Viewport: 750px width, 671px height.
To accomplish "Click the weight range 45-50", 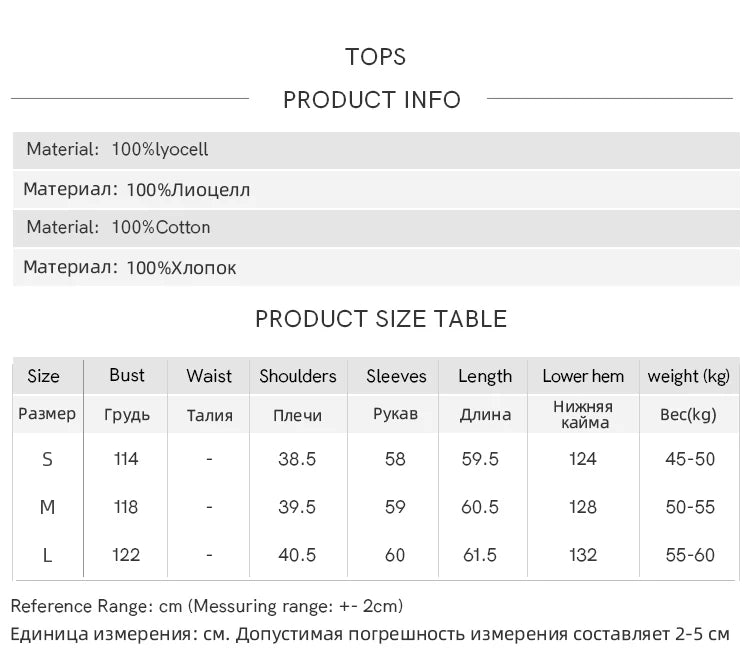I will point(690,459).
